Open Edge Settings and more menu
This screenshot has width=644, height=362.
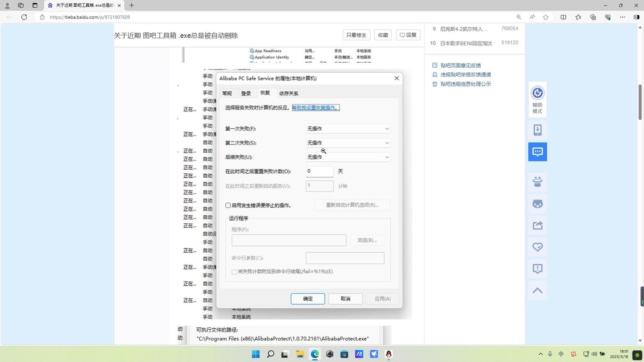622,17
